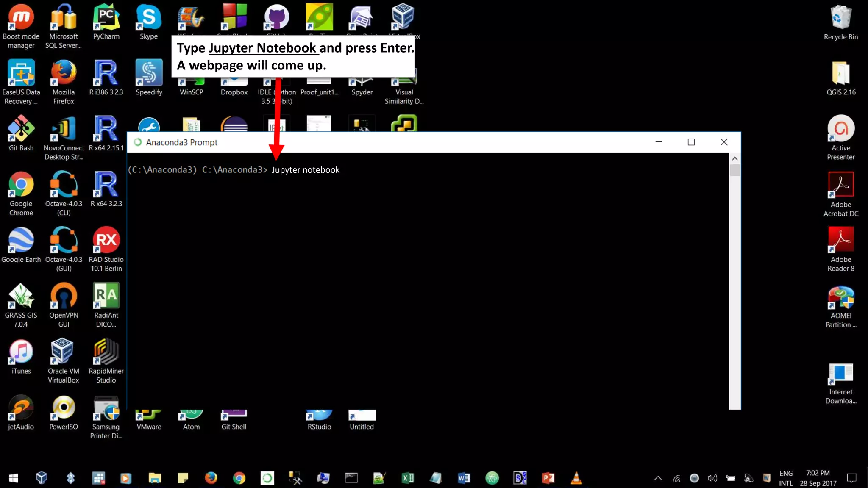Open the Skype desktop icon
This screenshot has width=868, height=488.
coord(149,18)
